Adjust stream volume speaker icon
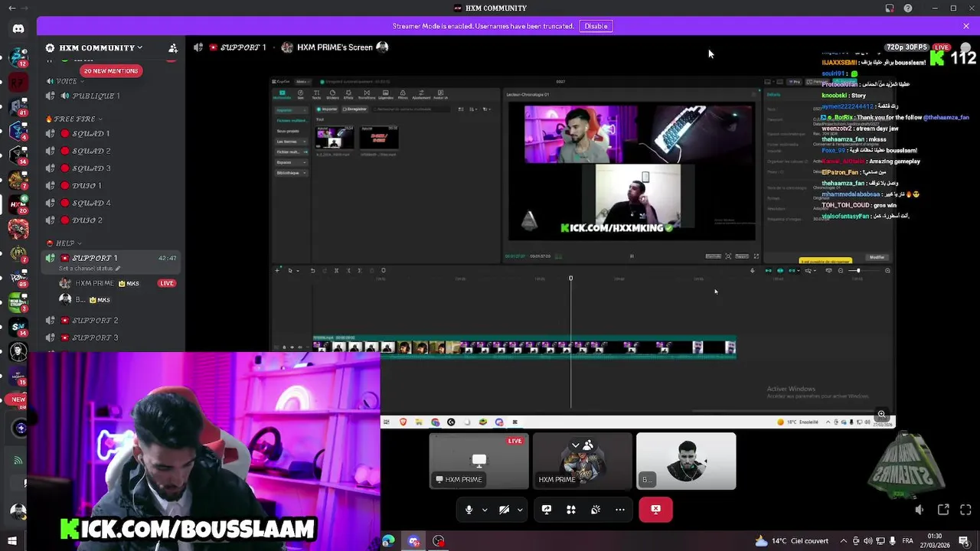The height and width of the screenshot is (551, 980). tap(920, 510)
